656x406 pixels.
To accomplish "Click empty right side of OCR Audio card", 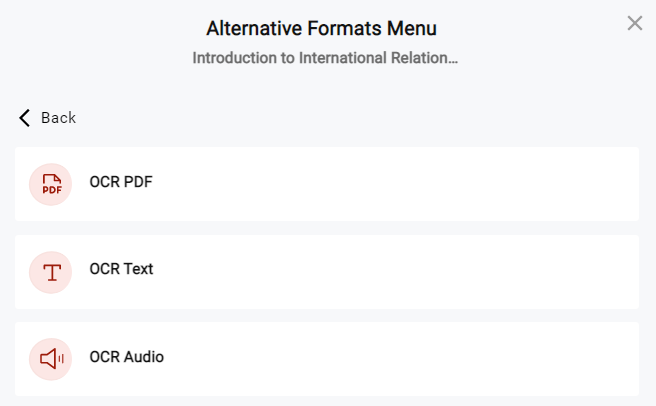I will click(500, 358).
